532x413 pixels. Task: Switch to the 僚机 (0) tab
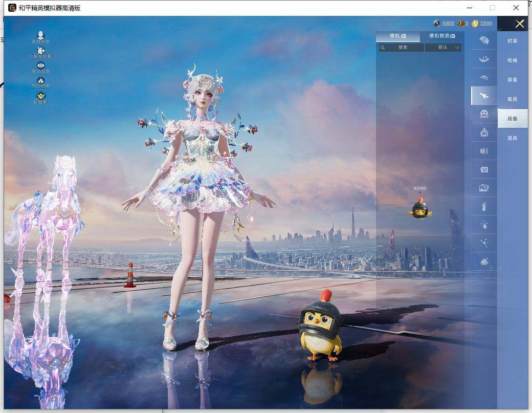coord(397,36)
